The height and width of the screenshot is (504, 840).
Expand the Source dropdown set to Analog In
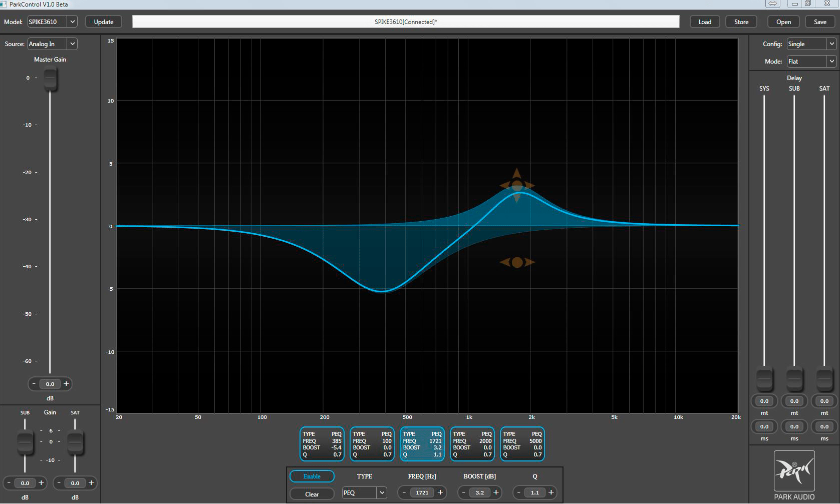tap(52, 44)
